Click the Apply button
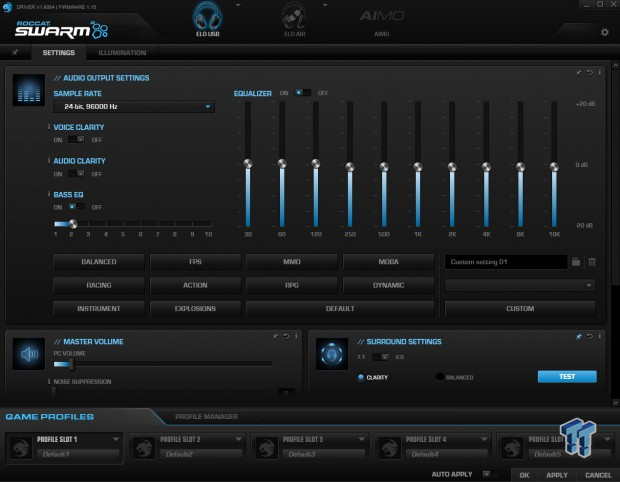The height and width of the screenshot is (482, 620). click(x=557, y=475)
